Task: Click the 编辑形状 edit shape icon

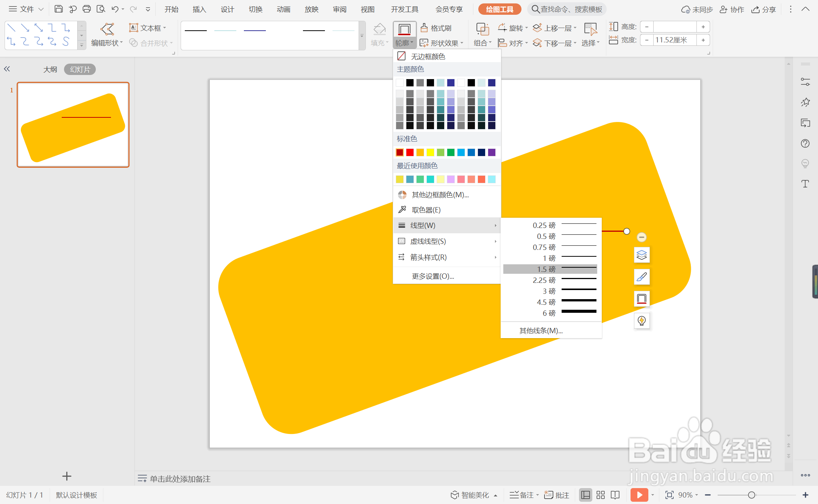Action: coord(107,29)
